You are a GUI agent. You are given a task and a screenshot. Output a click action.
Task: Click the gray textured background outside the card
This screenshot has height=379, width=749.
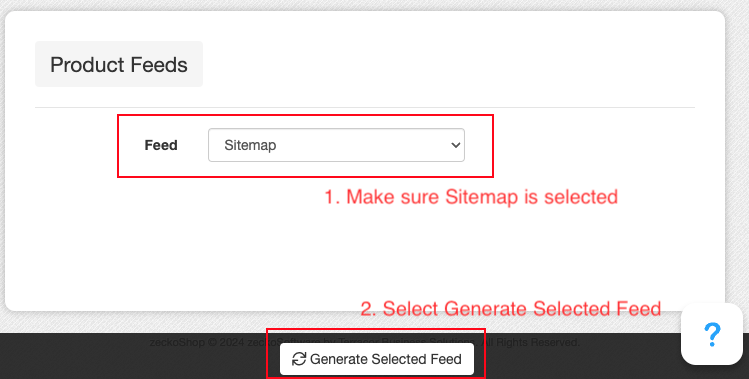[738, 143]
